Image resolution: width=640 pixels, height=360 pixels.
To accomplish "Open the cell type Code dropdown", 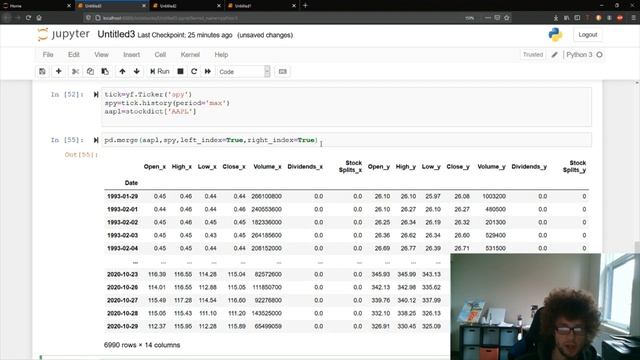I will (243, 71).
